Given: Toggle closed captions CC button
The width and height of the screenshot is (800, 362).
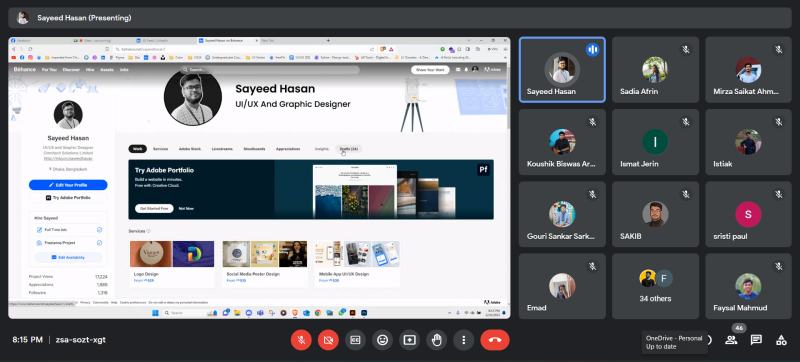Looking at the screenshot, I should click(355, 340).
